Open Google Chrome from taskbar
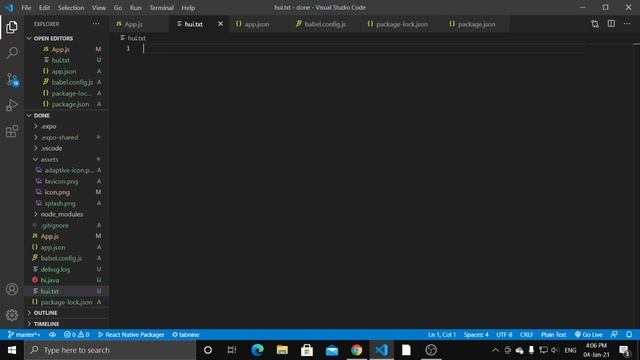Screen dimensions: 640x360 pos(356,350)
